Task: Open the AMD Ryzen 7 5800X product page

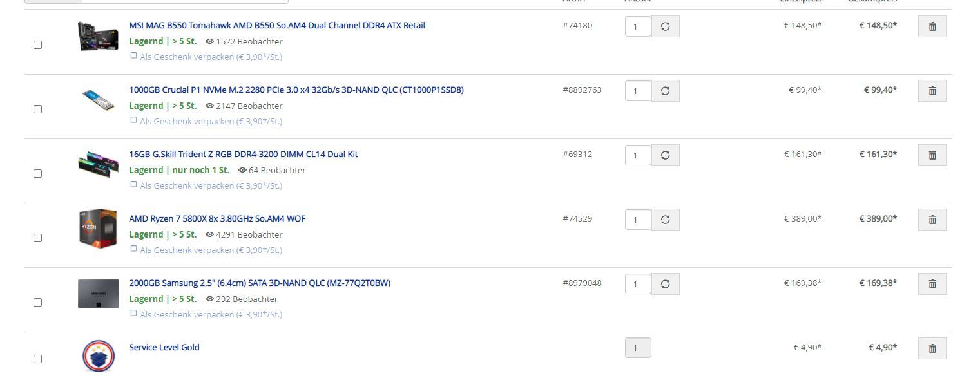Action: 217,219
